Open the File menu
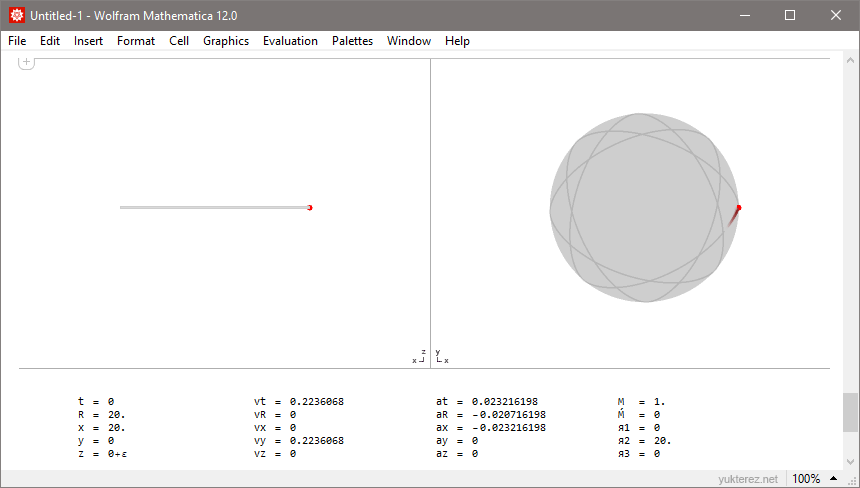This screenshot has width=860, height=488. (x=17, y=41)
